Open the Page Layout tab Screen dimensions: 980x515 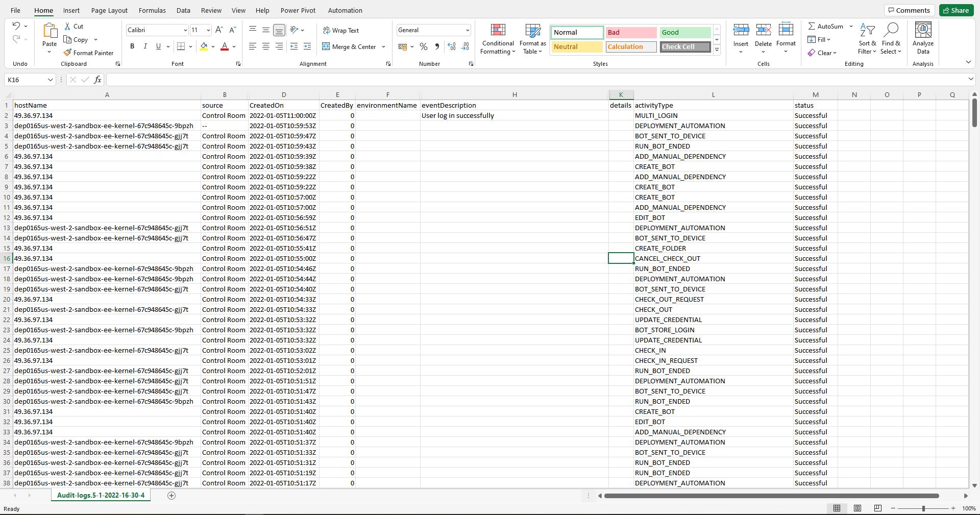pos(109,10)
